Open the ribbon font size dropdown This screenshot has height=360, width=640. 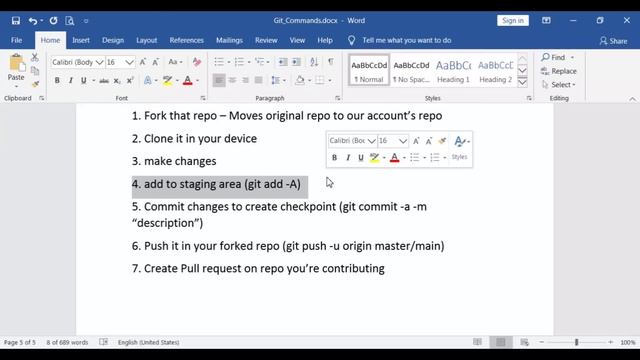tap(129, 62)
